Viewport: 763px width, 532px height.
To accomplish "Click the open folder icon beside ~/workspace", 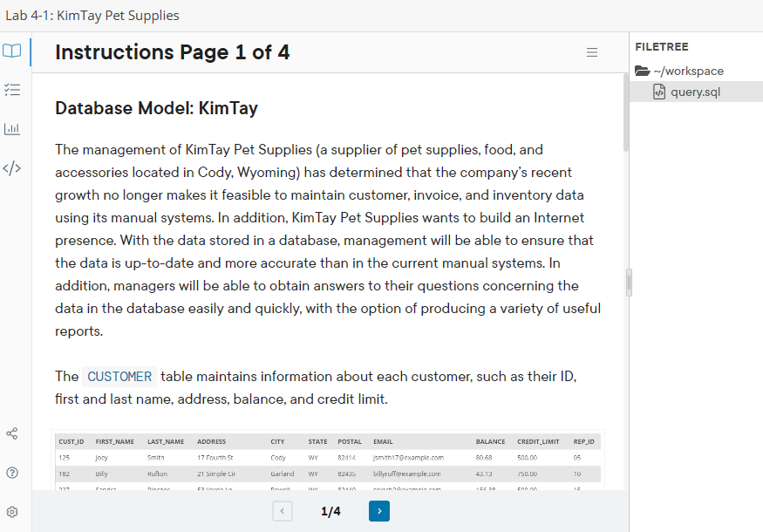I will 643,71.
